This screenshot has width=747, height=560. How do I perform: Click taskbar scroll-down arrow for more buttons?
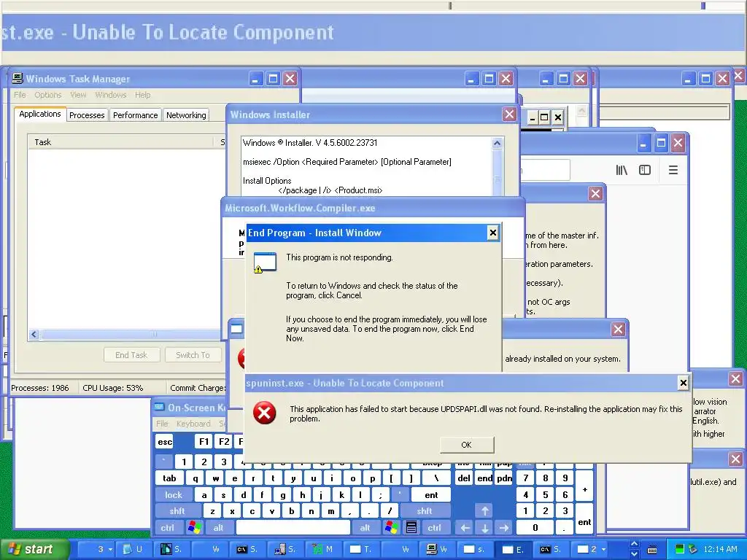634,554
